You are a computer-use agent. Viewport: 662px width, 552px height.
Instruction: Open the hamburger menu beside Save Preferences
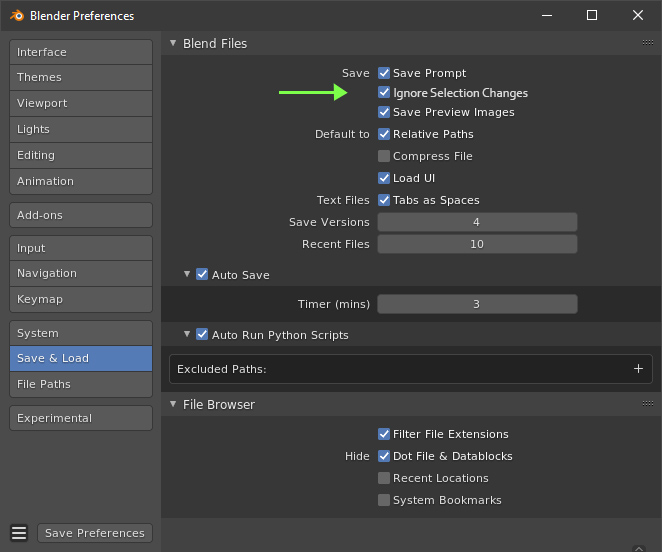(x=19, y=533)
